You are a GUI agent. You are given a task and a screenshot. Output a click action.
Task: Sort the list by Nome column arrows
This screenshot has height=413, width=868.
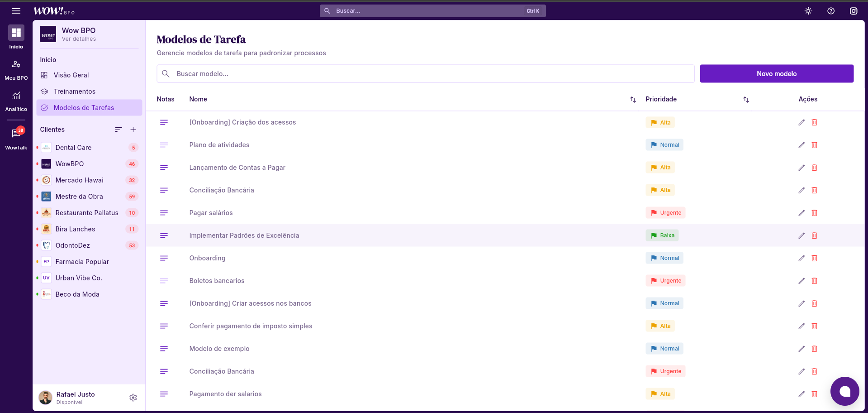tap(633, 100)
